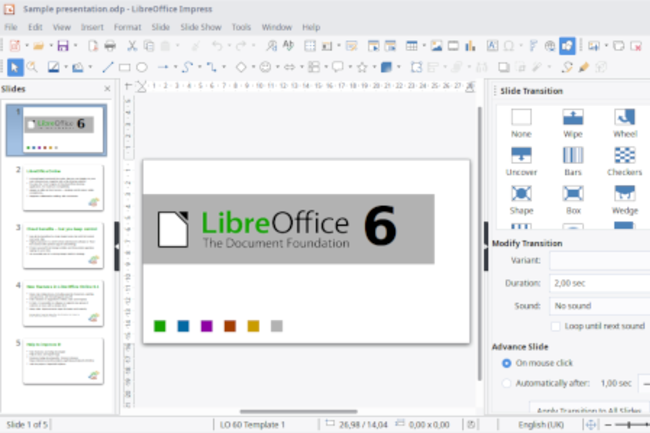
Task: Choose the Checkers transition
Action: (x=624, y=161)
